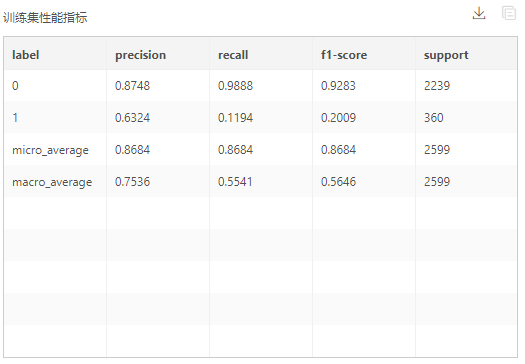Viewport: 525px width, 364px height.
Task: Select the support column header
Action: click(x=446, y=55)
